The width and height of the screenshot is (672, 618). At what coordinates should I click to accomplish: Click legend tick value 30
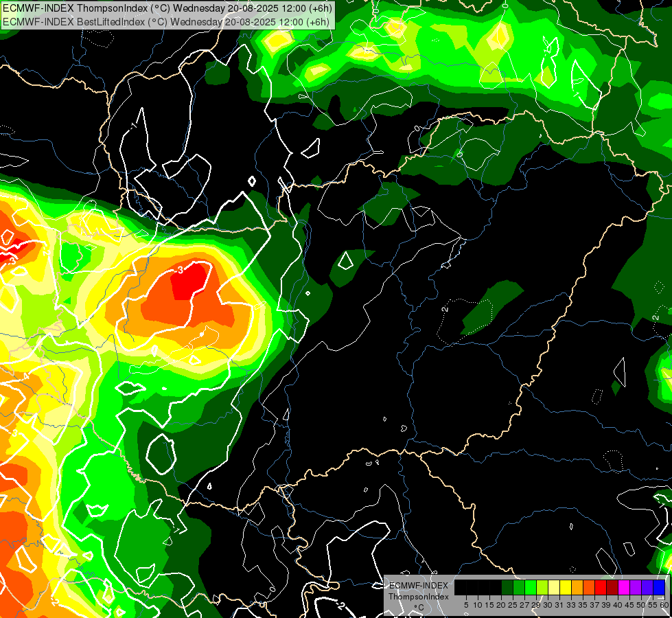(x=548, y=605)
